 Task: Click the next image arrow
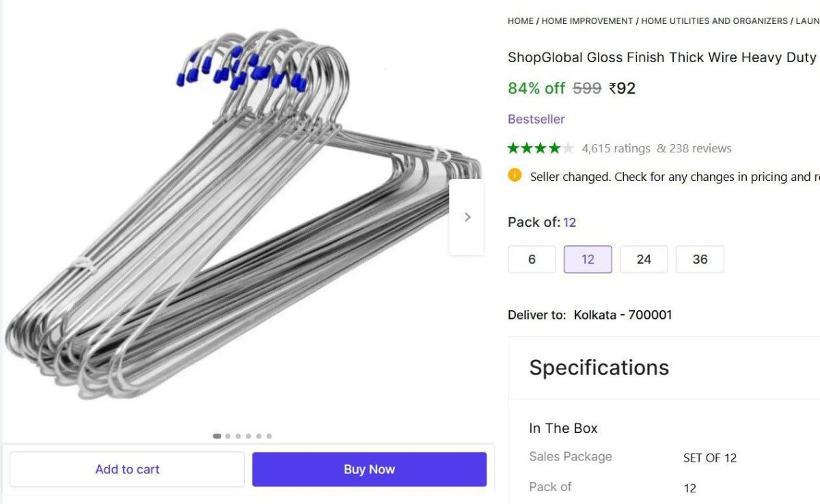point(467,217)
